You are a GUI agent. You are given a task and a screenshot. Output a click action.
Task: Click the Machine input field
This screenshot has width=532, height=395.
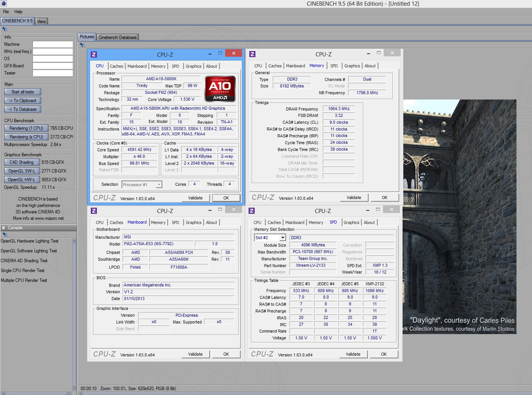pos(53,44)
